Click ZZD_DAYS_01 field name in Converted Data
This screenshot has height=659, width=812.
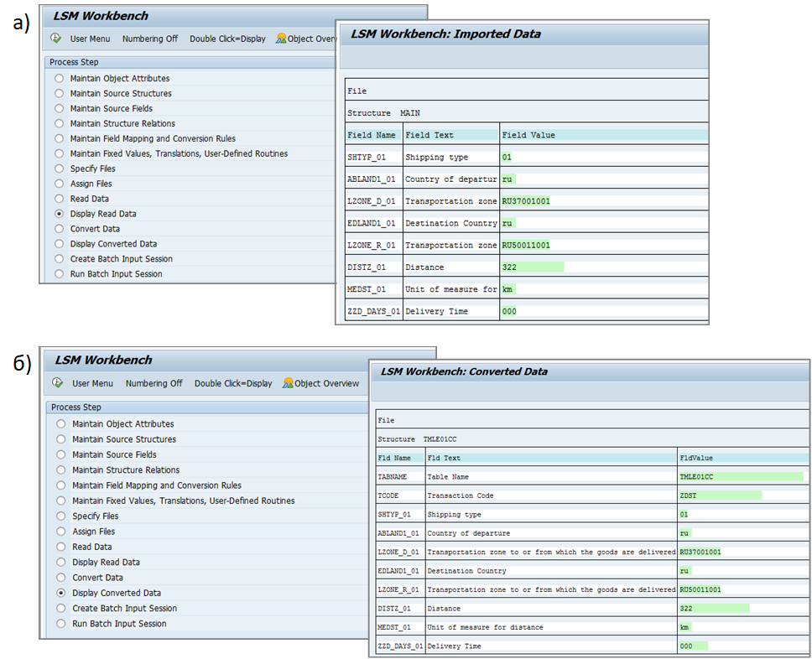pyautogui.click(x=400, y=646)
